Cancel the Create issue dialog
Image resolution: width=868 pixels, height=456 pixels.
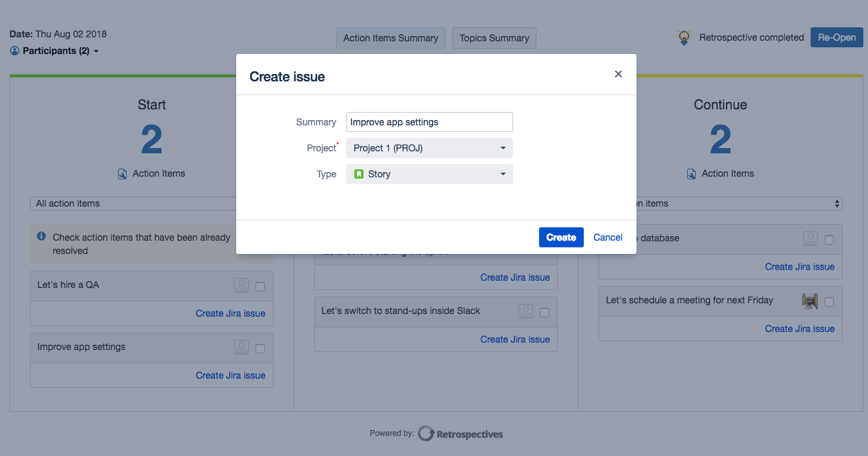coord(608,237)
